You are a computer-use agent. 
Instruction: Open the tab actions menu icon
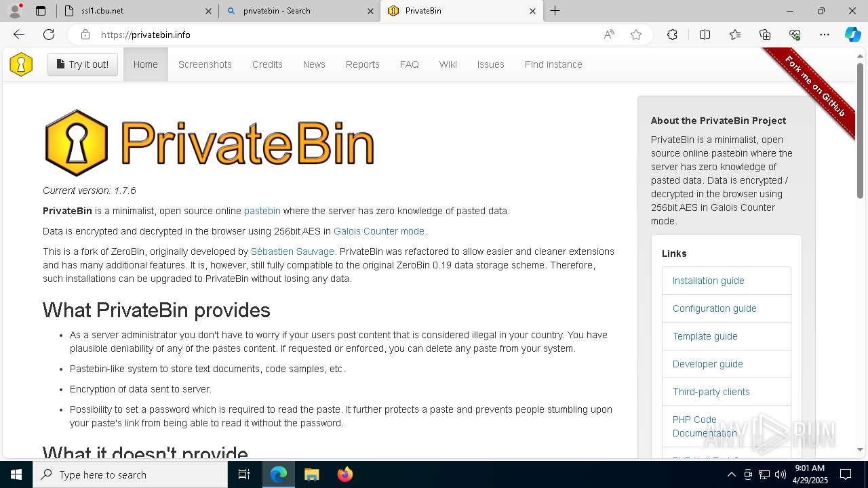pos(41,11)
